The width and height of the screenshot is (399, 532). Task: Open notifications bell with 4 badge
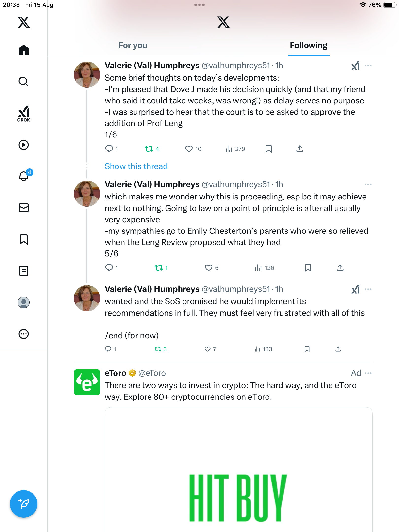24,176
